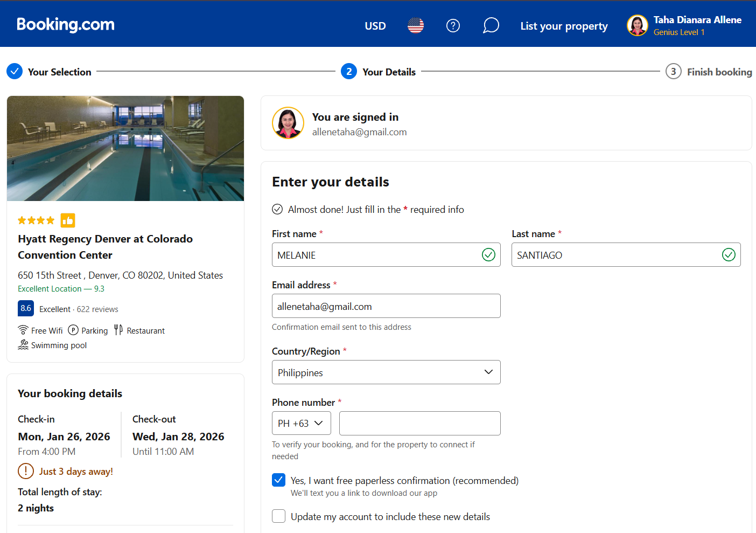Click List your property link
Screen dimensions: 756x533
[564, 26]
